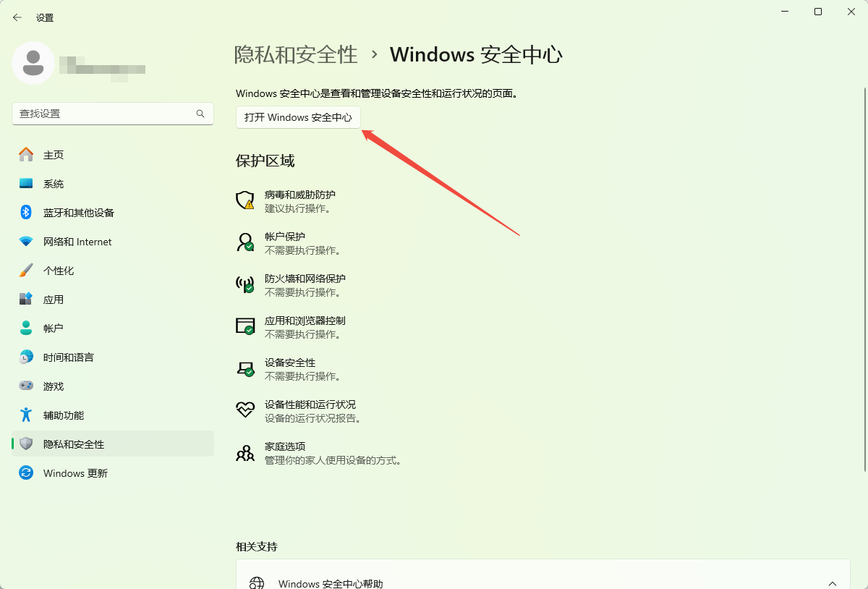Click the clock globe icon for 时间和语言
The height and width of the screenshot is (589, 868).
(26, 357)
